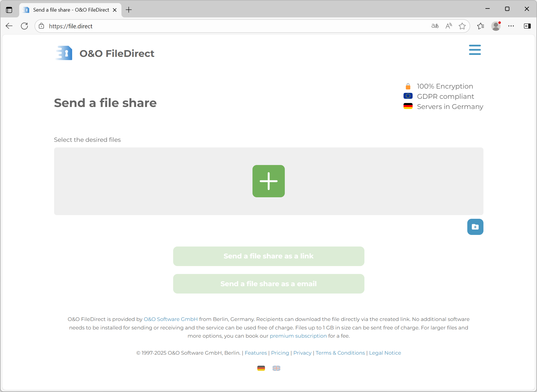Open the premium subscription link
Screen dimensions: 537x392
[x=298, y=336]
